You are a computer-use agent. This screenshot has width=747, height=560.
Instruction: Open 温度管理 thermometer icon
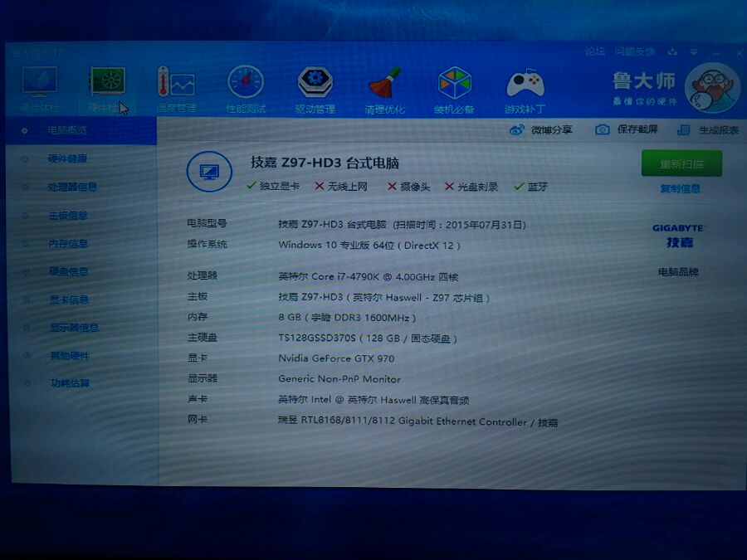click(176, 82)
